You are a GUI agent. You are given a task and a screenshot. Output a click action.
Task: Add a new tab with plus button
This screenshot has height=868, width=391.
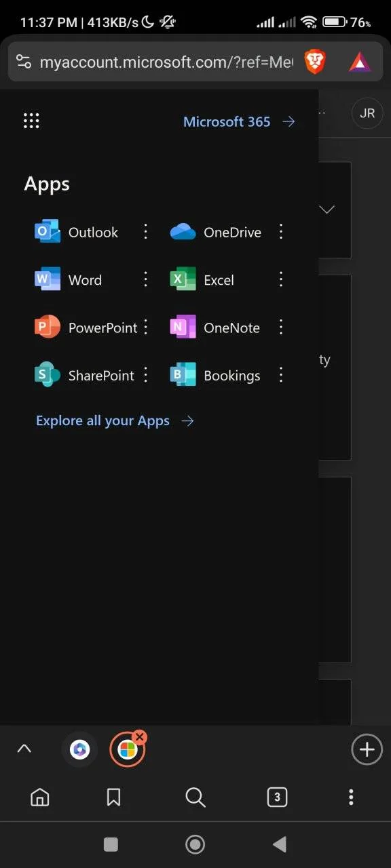click(x=367, y=749)
